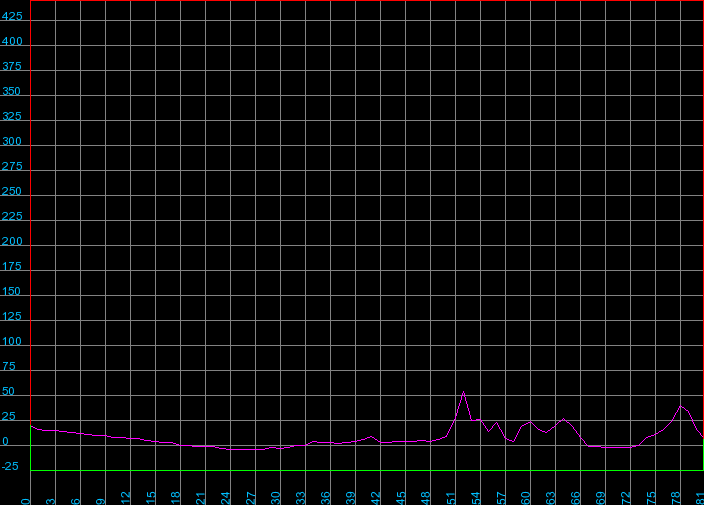Screen dimensions: 704x505
Task: Select the 350 vertical axis label
Action: (12, 92)
